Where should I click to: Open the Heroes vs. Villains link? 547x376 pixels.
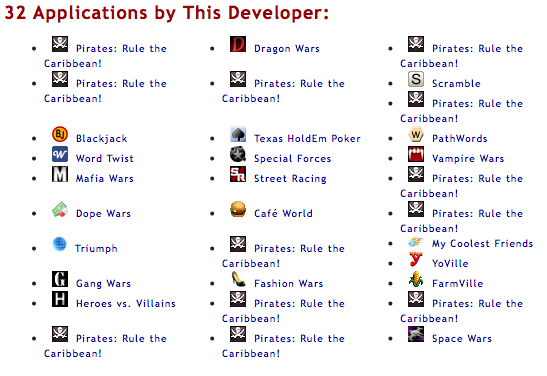pyautogui.click(x=126, y=303)
